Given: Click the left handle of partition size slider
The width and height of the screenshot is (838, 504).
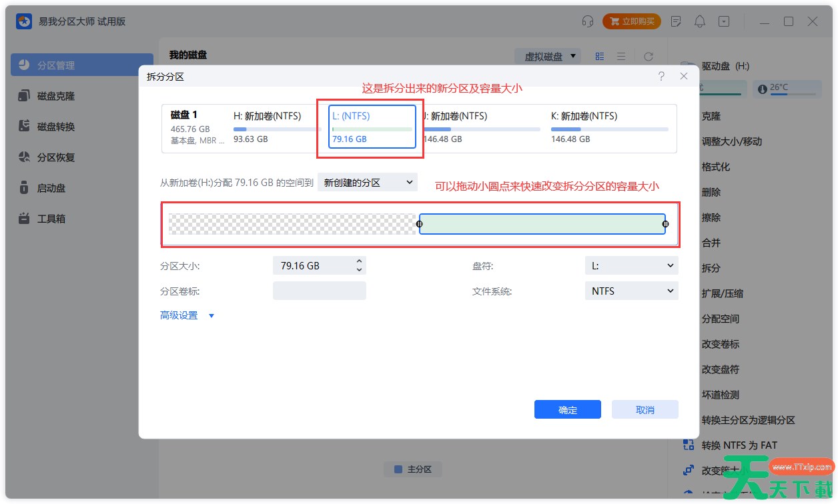Looking at the screenshot, I should coord(419,224).
